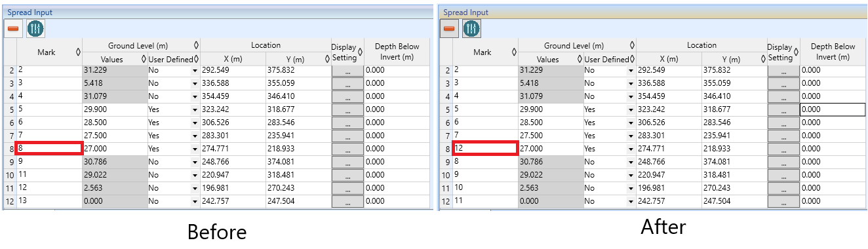This screenshot has width=868, height=249.
Task: Click value 29.022 in Before panel
Action: click(x=115, y=175)
